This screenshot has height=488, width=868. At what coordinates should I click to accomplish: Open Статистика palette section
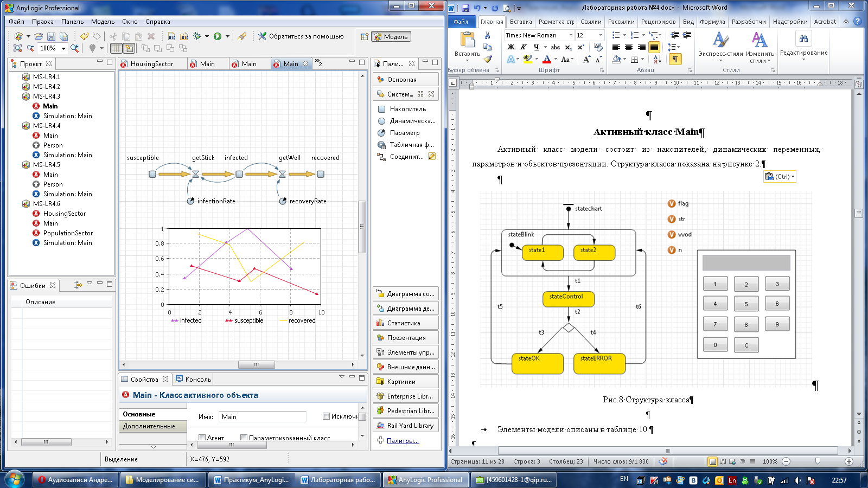point(406,323)
